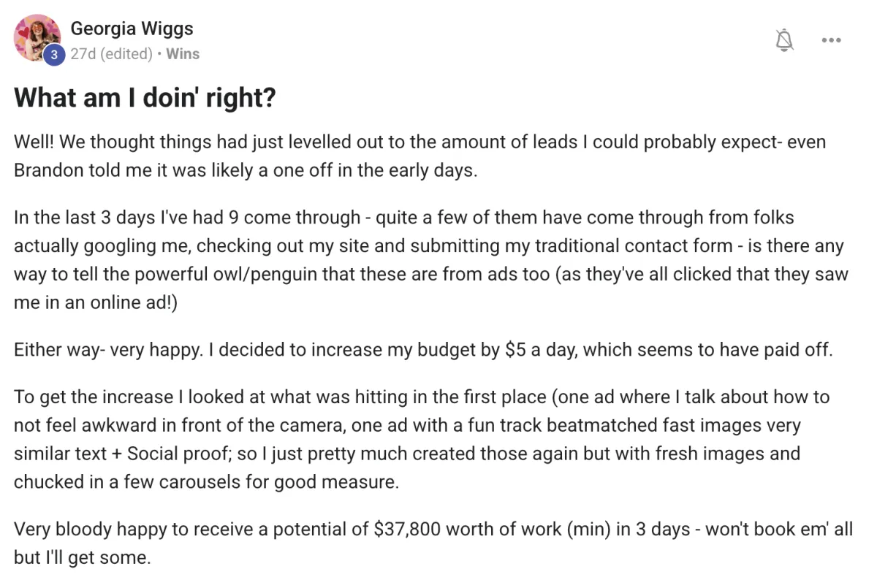Image resolution: width=877 pixels, height=588 pixels.
Task: Open the three-dot more options menu
Action: (x=831, y=40)
